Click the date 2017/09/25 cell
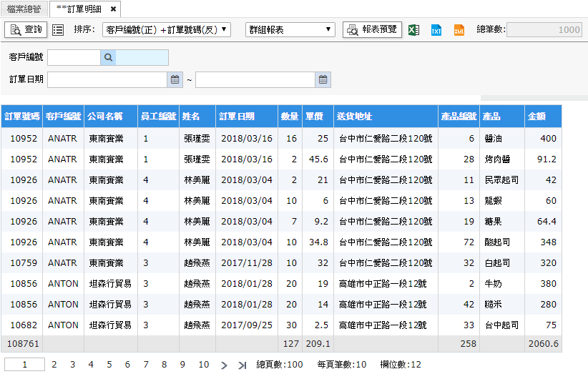 tap(247, 325)
